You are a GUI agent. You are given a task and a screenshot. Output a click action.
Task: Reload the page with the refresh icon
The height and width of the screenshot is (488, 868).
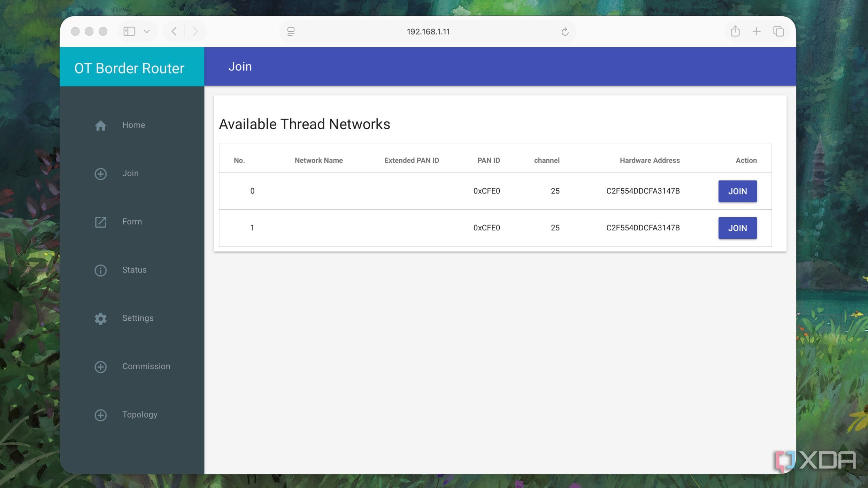click(x=565, y=32)
